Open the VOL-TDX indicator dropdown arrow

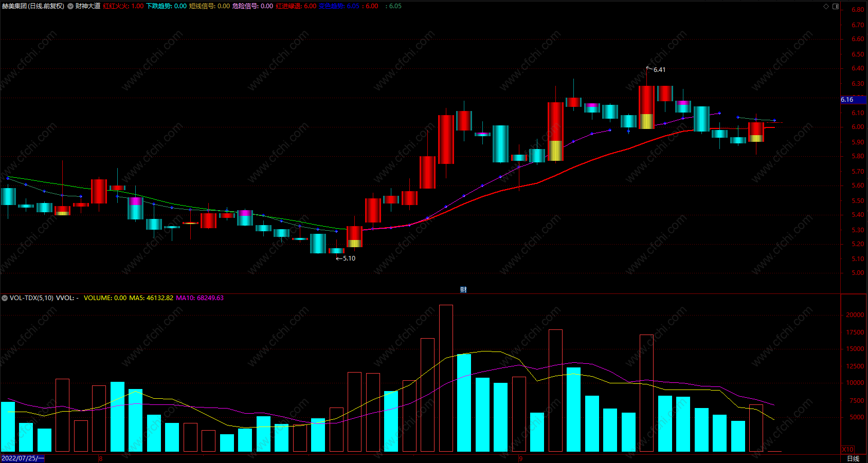tap(5, 298)
